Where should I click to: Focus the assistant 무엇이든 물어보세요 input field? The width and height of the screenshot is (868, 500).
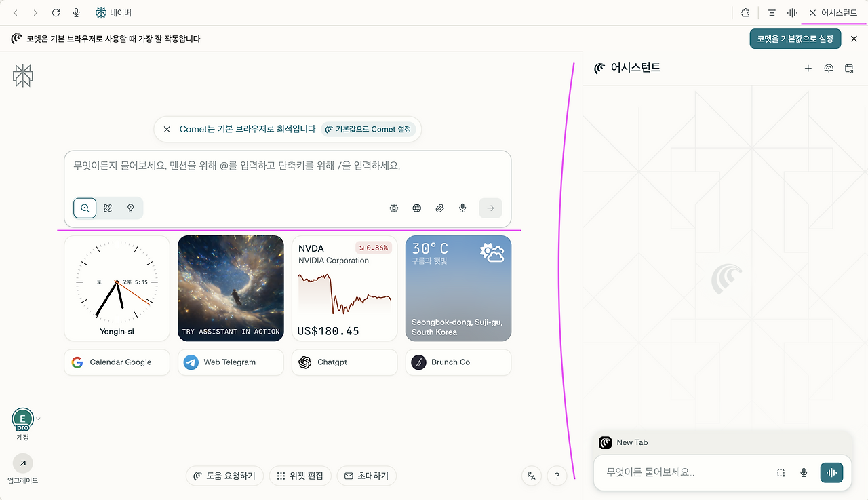(684, 472)
